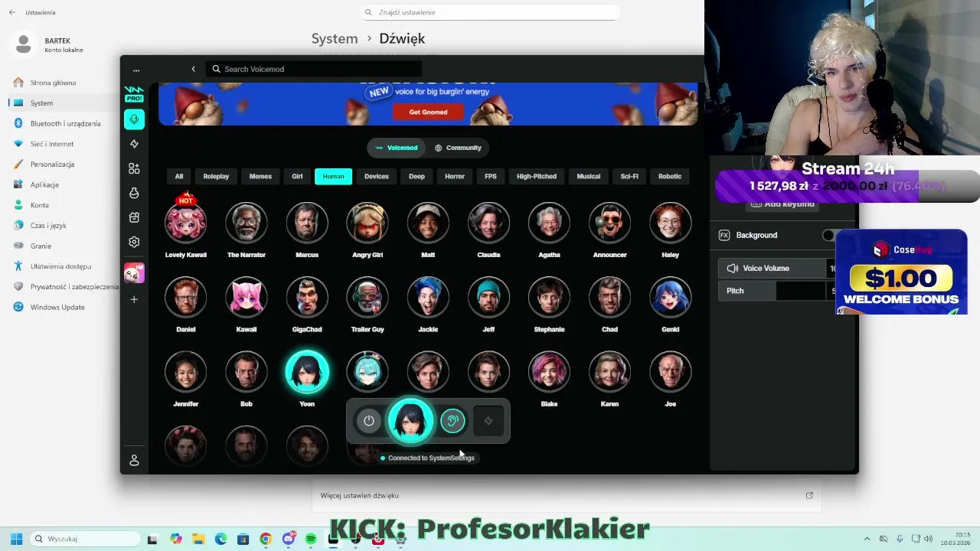
Task: Go back with the Voicemod back arrow
Action: pyautogui.click(x=193, y=69)
